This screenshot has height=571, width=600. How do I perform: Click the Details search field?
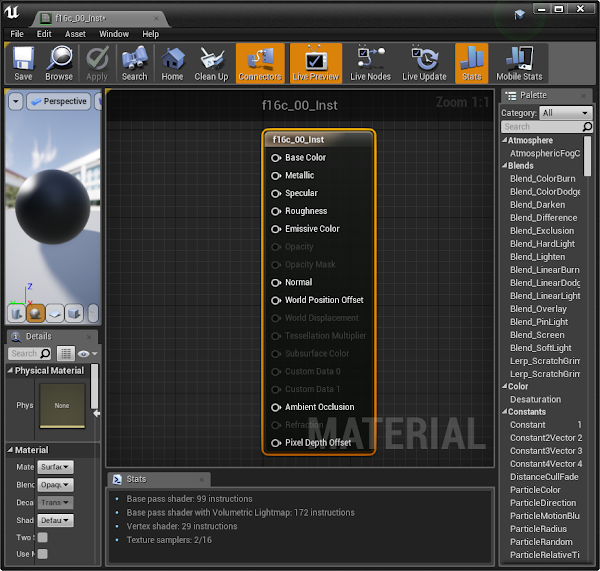[x=29, y=354]
